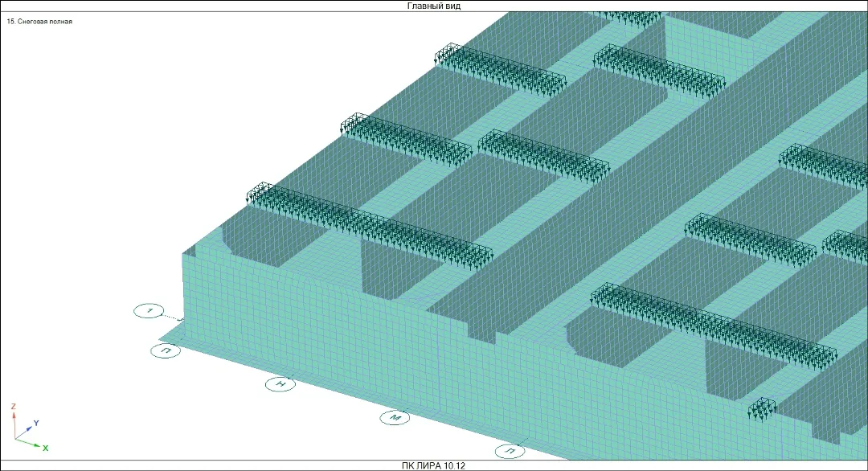Click the blue Y axis letter of the triad
Screen dimensions: 868x471
pos(36,424)
